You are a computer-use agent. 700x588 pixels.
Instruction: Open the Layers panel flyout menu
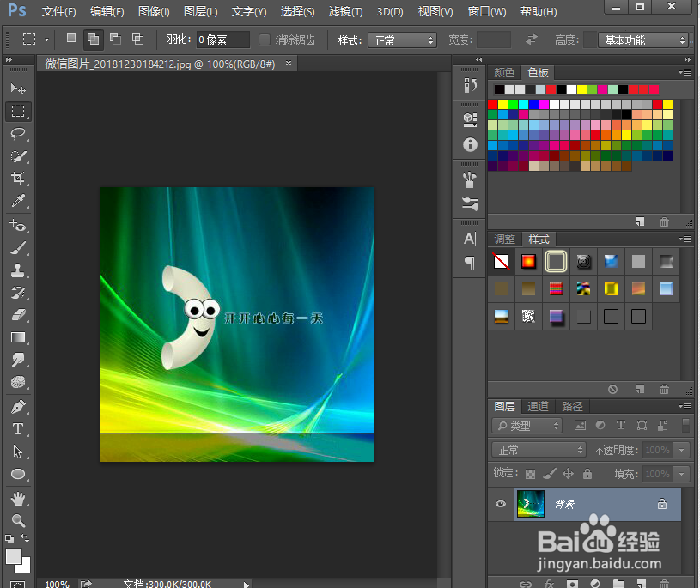(685, 406)
